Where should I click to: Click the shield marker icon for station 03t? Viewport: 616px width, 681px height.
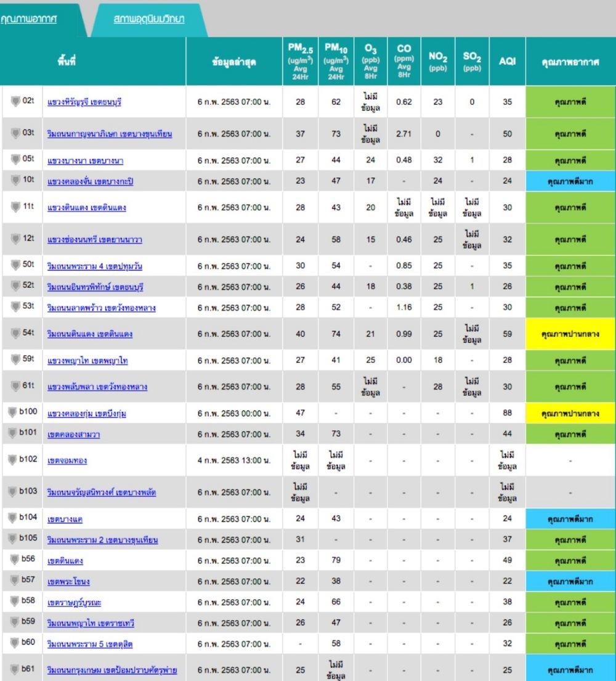(x=15, y=133)
